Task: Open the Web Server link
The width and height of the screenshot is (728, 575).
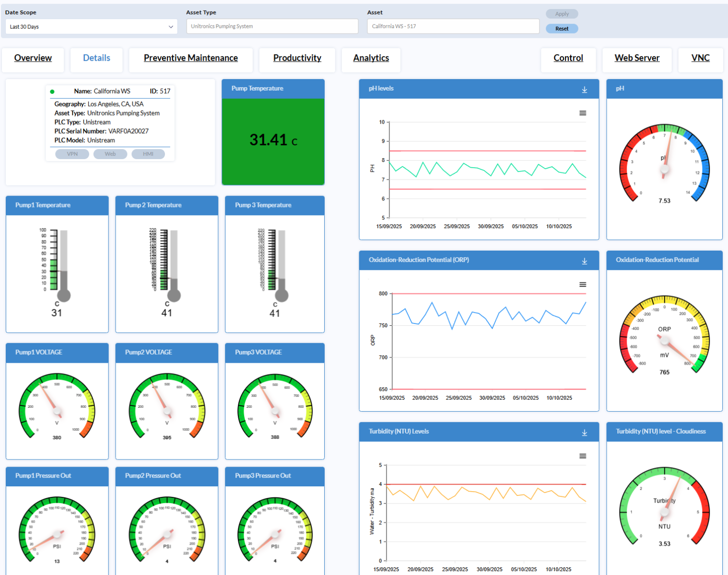Action: pos(636,58)
